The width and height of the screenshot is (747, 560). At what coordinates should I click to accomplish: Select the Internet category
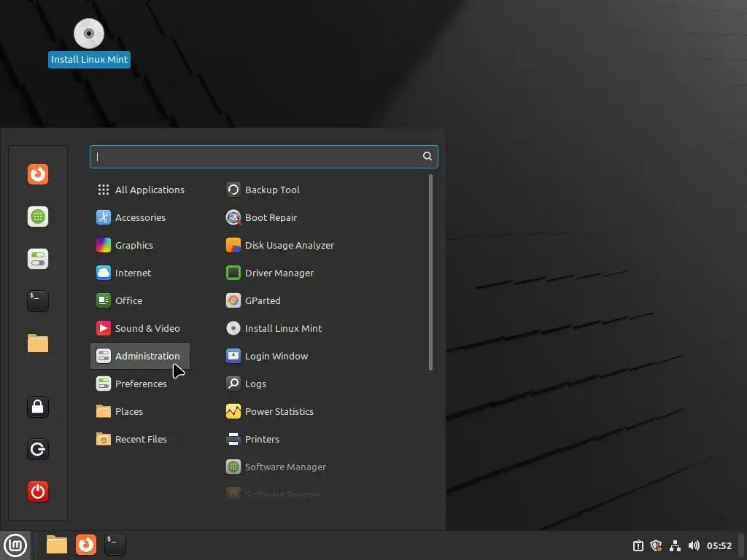coord(140,273)
